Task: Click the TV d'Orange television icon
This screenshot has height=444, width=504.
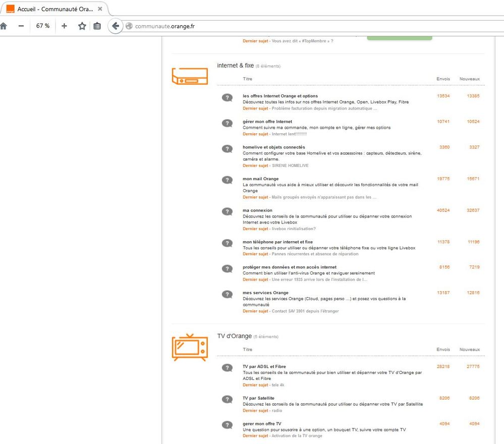Action: click(190, 348)
